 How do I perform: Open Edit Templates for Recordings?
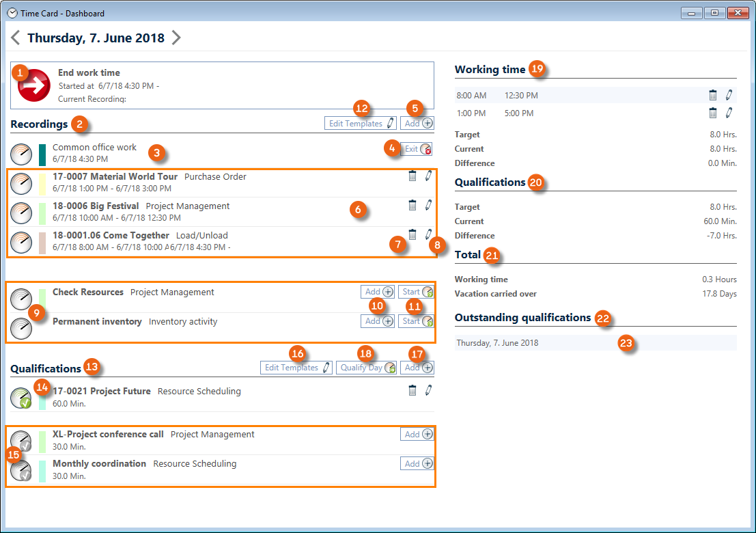[360, 124]
